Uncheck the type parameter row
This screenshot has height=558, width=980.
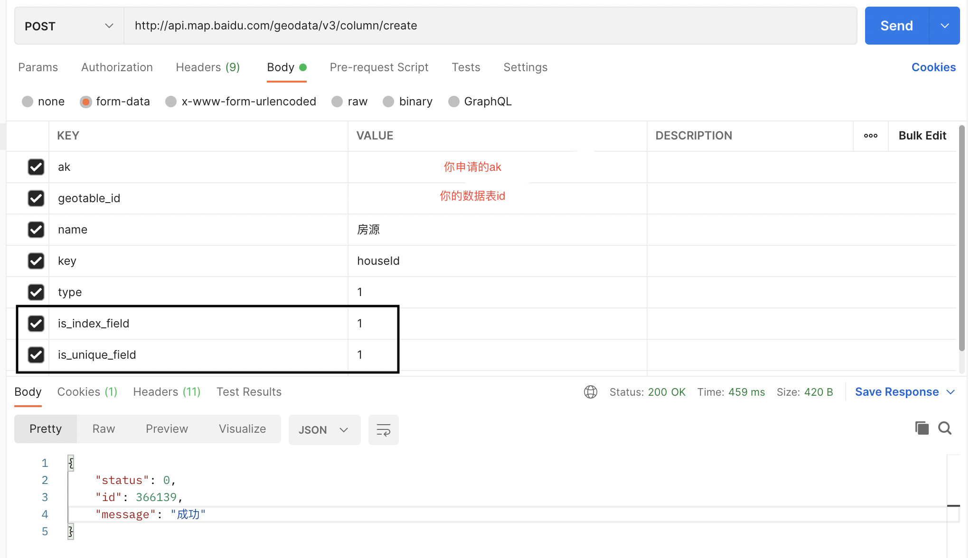(x=36, y=292)
